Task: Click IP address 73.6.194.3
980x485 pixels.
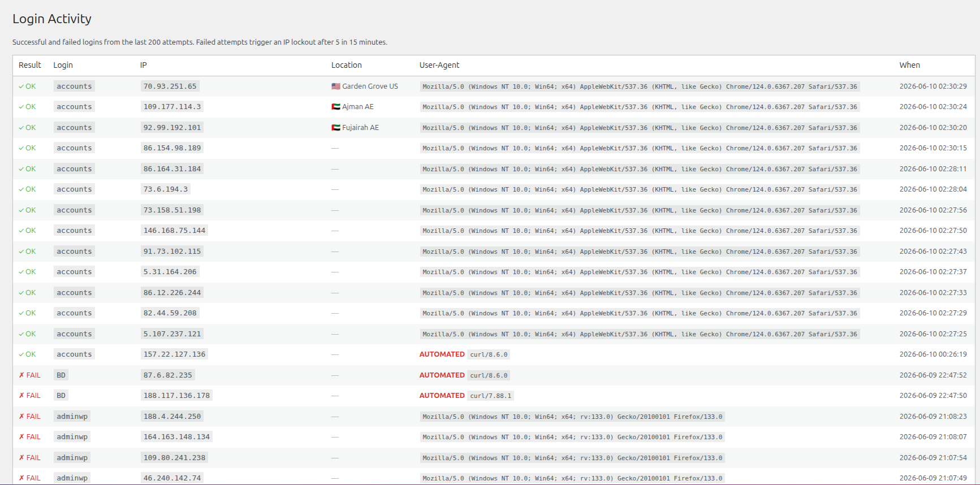Action: coord(166,189)
